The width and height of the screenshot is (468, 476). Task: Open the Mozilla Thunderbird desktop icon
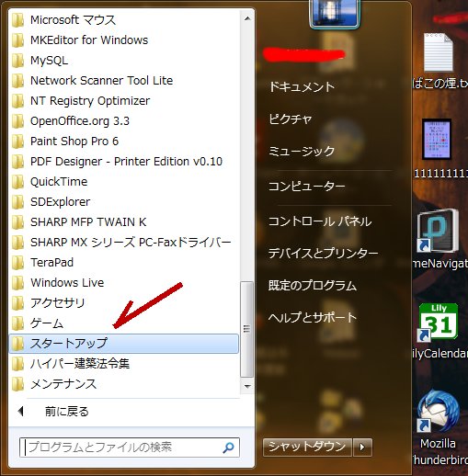click(x=438, y=412)
